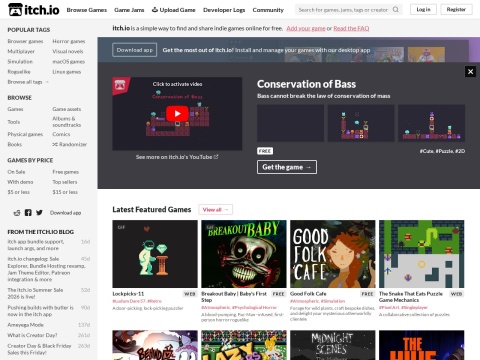Open Linux games tag
Screen dimensions: 480x360
(x=66, y=72)
